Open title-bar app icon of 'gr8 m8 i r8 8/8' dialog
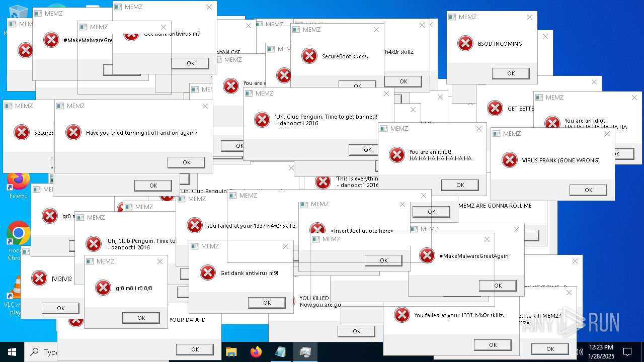Viewport: 644px width, 362px height. click(x=91, y=261)
